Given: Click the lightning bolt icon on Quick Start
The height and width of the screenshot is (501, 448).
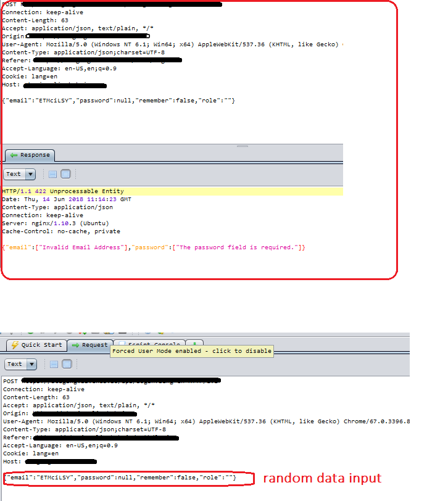Looking at the screenshot, I should click(15, 345).
